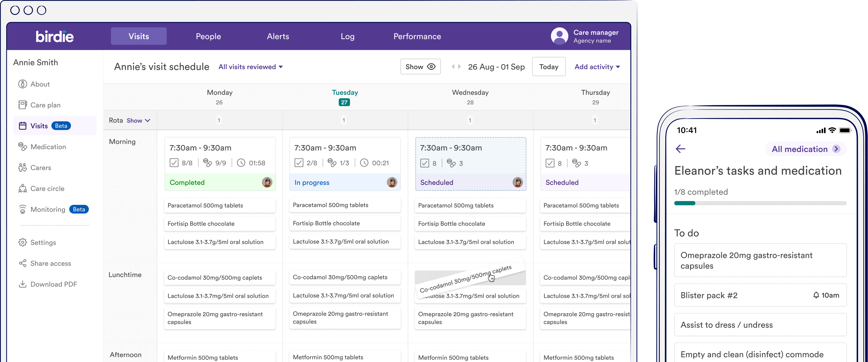
Task: Expand the Add activity dropdown
Action: (597, 67)
